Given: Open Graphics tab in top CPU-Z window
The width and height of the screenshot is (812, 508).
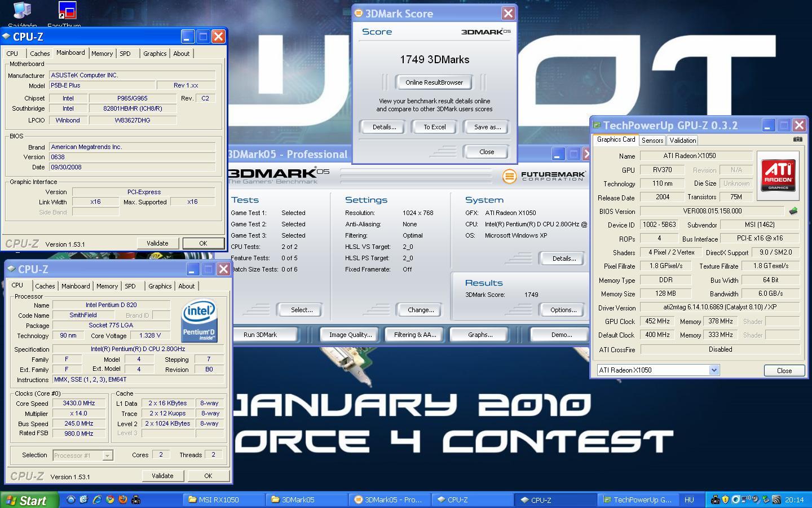Looking at the screenshot, I should (x=155, y=54).
